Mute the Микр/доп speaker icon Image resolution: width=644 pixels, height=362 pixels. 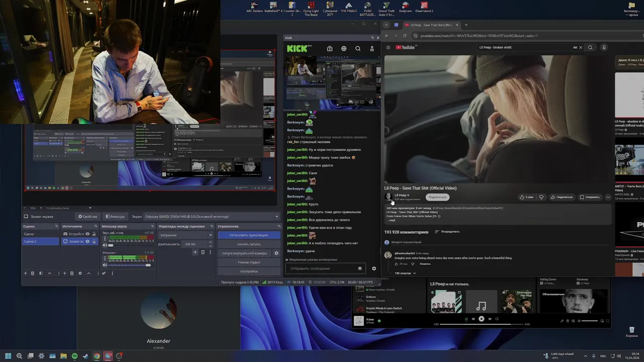click(x=105, y=265)
